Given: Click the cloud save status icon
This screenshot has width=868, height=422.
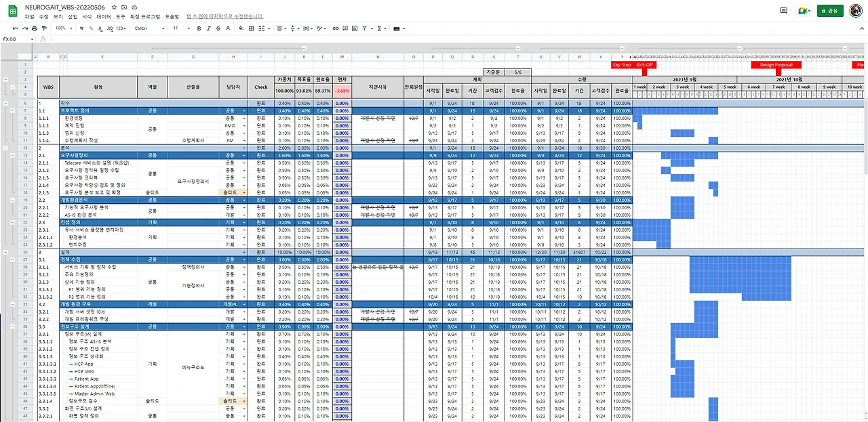Looking at the screenshot, I should pyautogui.click(x=134, y=7).
